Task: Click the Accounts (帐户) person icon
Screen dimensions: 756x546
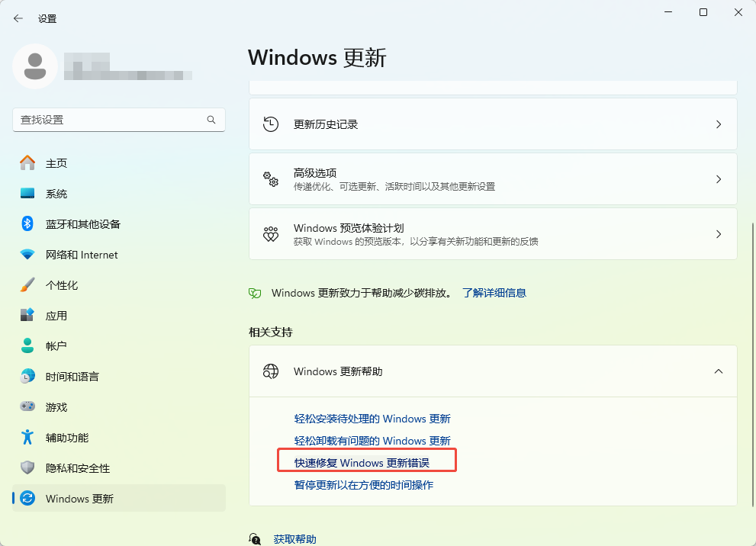Action: tap(27, 345)
